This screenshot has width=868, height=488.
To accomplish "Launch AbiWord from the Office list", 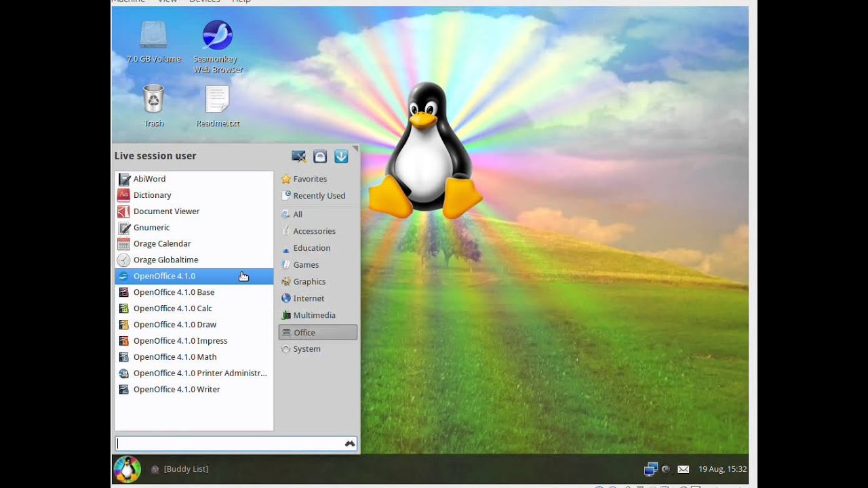I will tap(194, 179).
